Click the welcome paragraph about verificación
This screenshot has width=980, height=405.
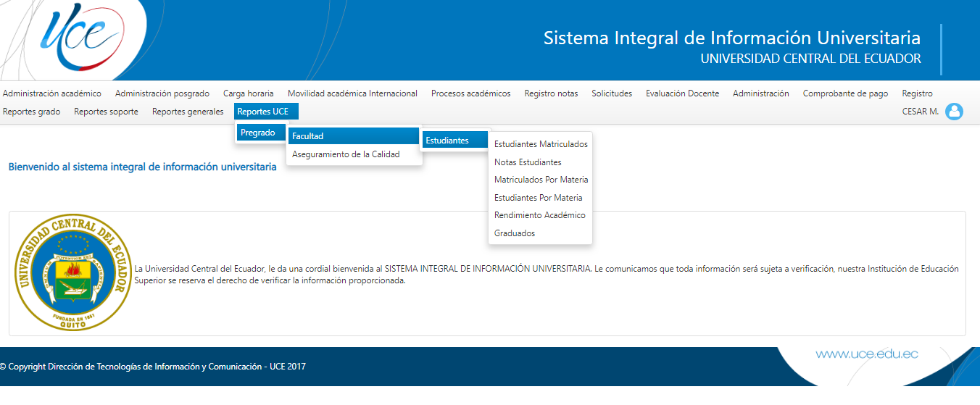[547, 275]
